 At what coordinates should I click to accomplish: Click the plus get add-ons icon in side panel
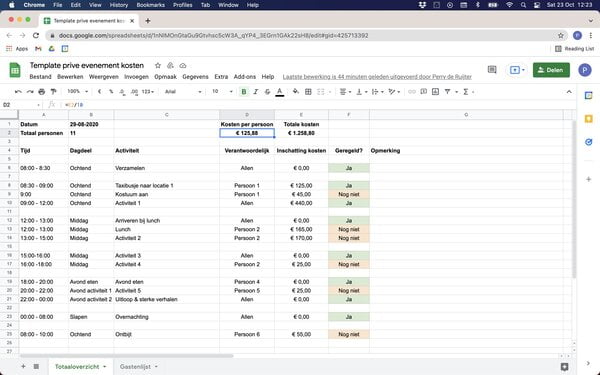point(589,179)
